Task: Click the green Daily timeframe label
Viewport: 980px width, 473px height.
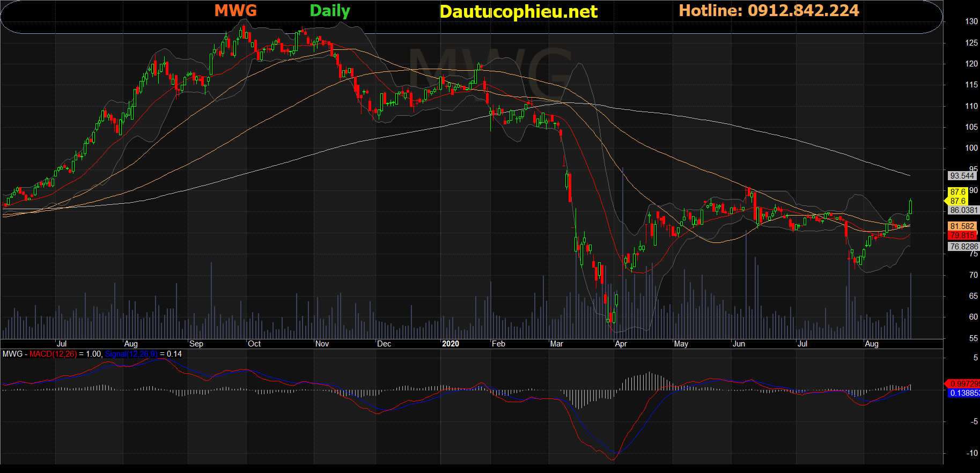Action: coord(330,11)
